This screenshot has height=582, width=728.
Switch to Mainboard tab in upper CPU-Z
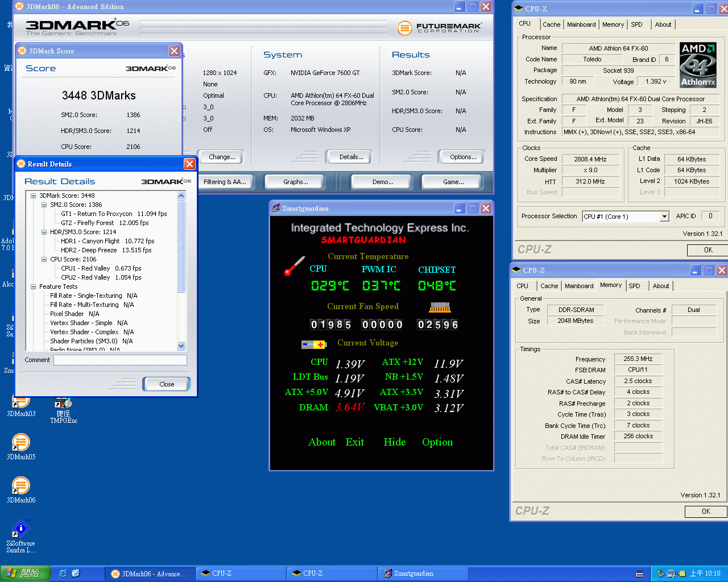tap(581, 24)
